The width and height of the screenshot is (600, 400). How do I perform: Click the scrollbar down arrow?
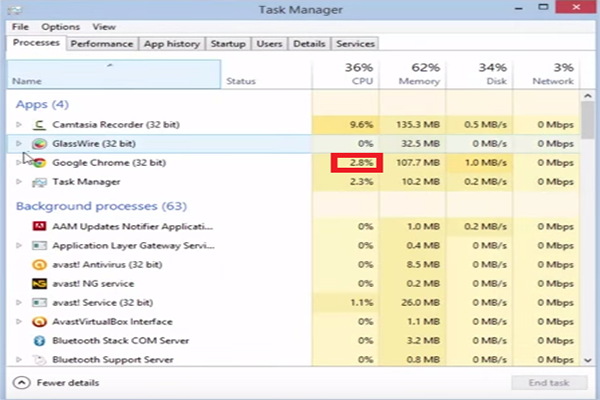[x=588, y=360]
